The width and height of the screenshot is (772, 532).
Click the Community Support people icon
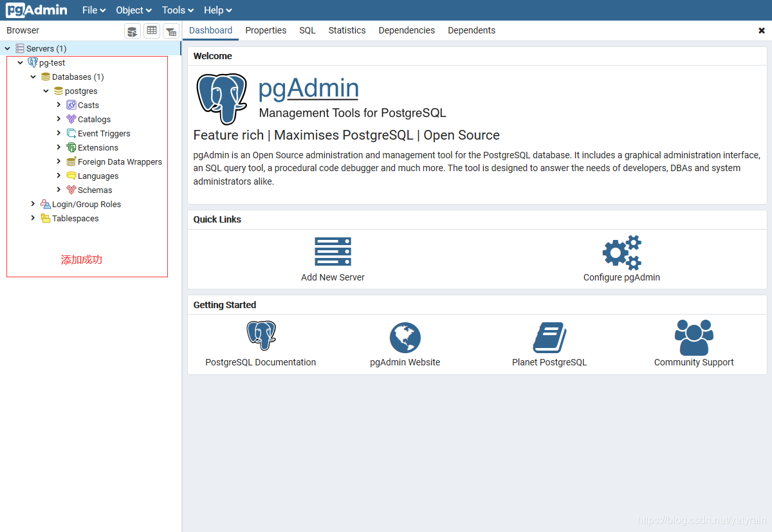click(x=694, y=338)
